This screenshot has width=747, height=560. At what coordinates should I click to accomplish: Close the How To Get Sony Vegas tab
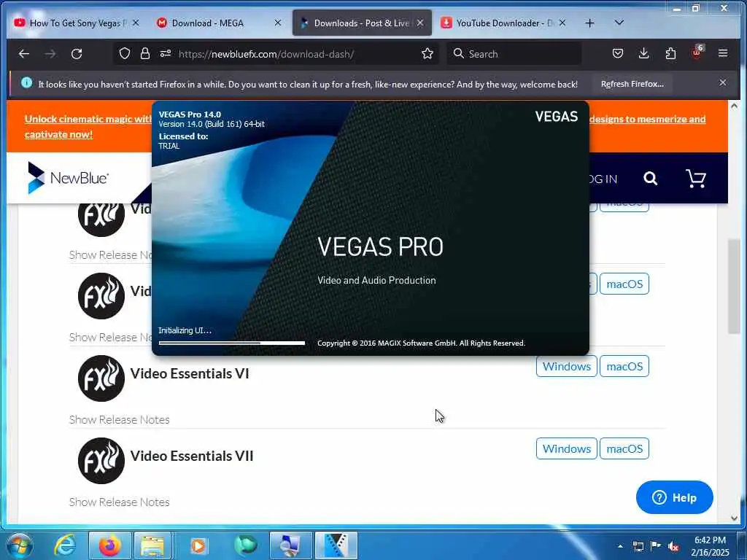[136, 23]
